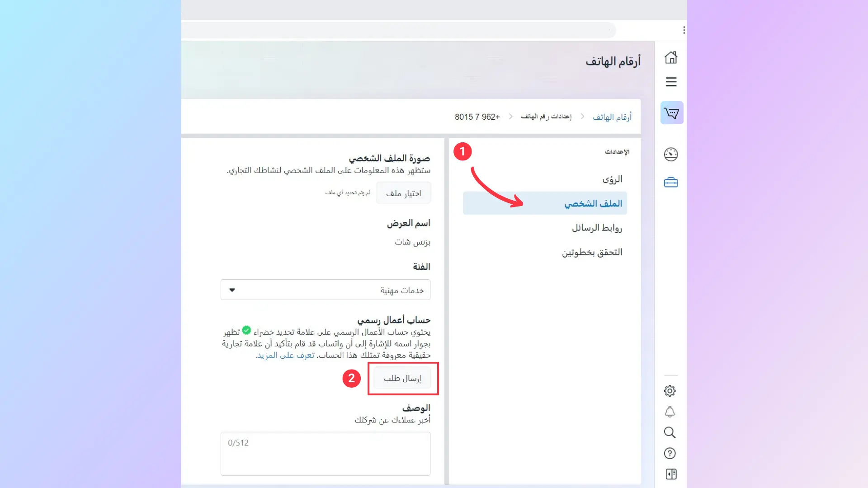Click the إرسال طلب button

coord(402,378)
